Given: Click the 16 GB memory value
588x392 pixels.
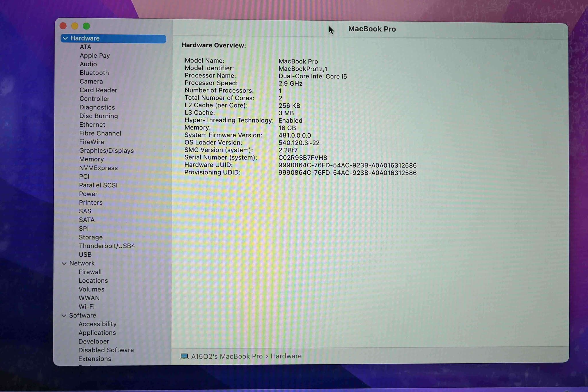Looking at the screenshot, I should click(x=287, y=128).
